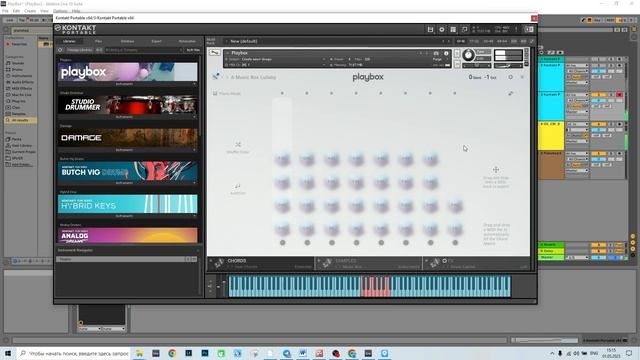This screenshot has width=640, height=360.
Task: Click the save icon in Kontakt header
Action: [430, 29]
